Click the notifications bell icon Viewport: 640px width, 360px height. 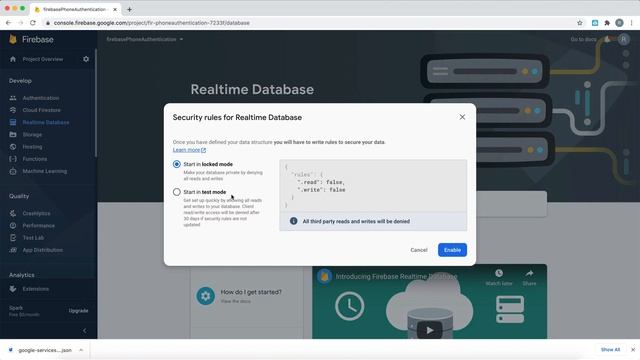[607, 39]
